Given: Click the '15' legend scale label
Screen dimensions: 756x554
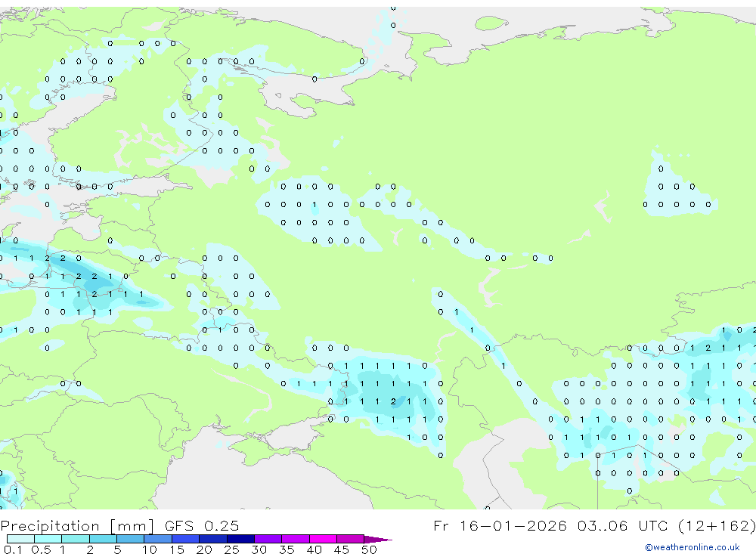Looking at the screenshot, I should (x=177, y=549).
